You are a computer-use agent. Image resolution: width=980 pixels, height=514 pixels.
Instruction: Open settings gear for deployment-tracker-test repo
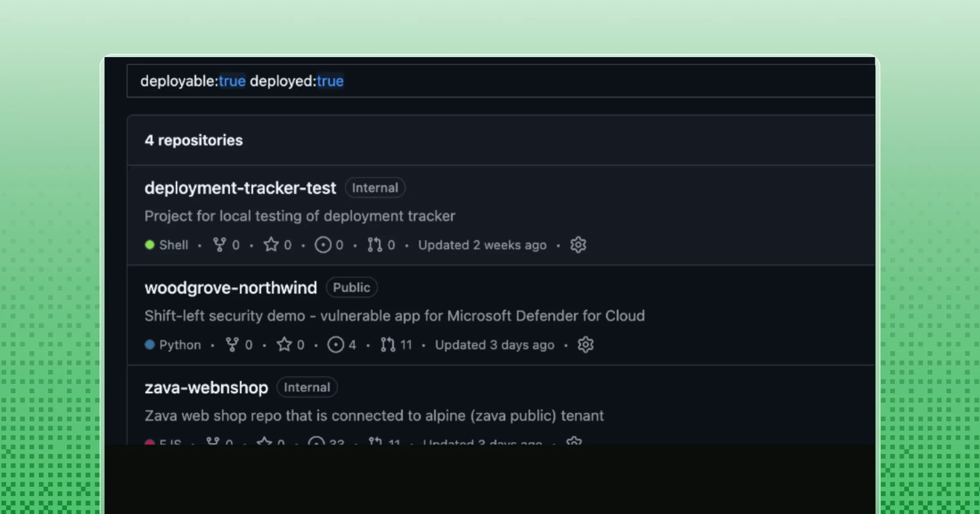click(x=578, y=245)
